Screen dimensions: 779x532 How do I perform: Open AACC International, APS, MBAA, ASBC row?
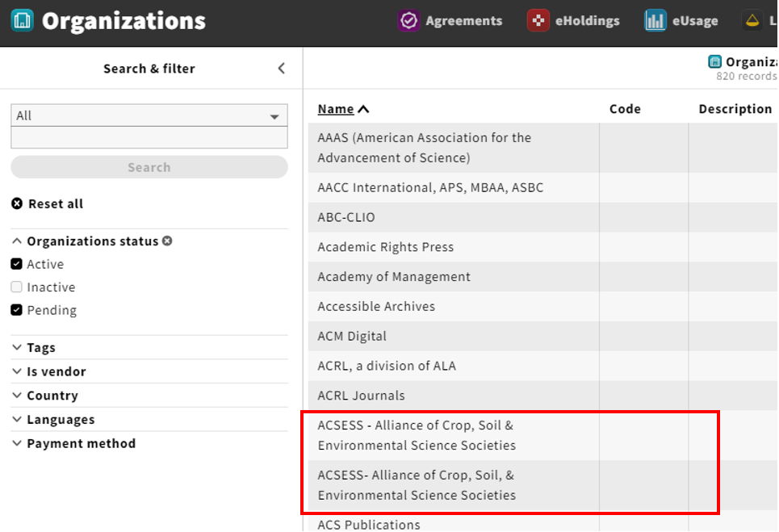542,187
